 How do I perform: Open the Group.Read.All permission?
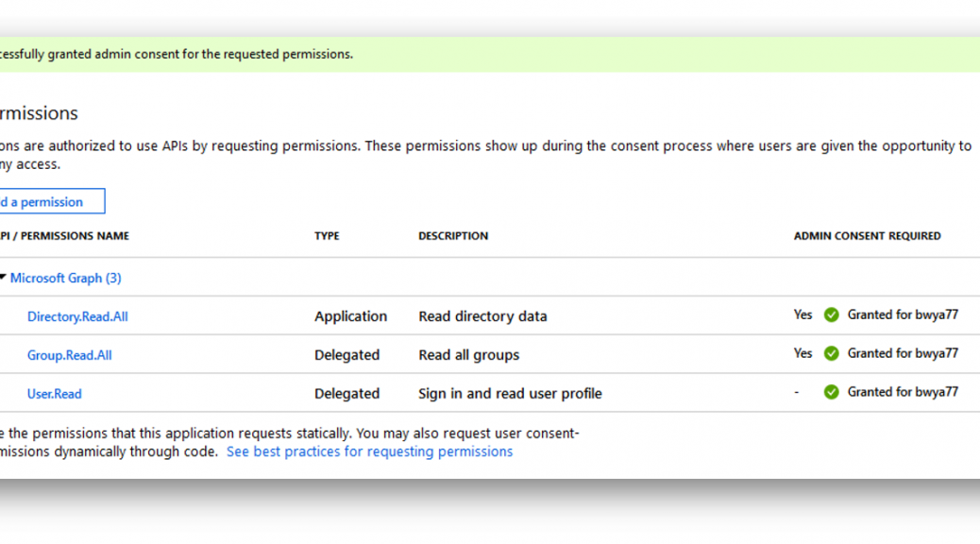pos(69,355)
